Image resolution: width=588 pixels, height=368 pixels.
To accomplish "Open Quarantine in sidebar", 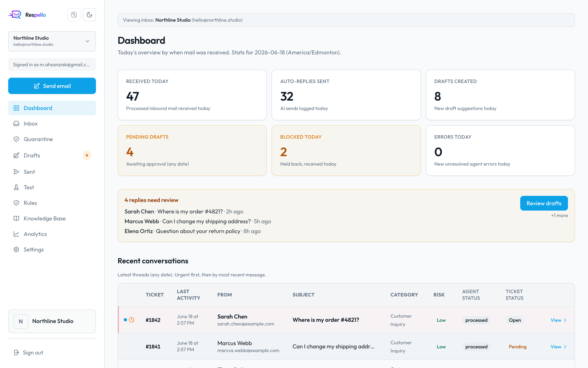I will pyautogui.click(x=52, y=139).
